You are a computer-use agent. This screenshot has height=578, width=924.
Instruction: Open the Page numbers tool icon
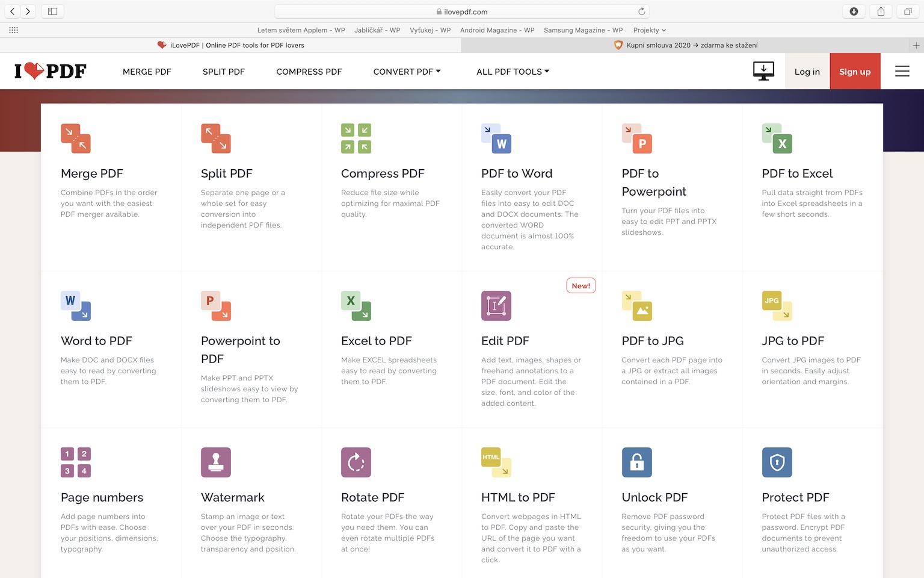[76, 462]
